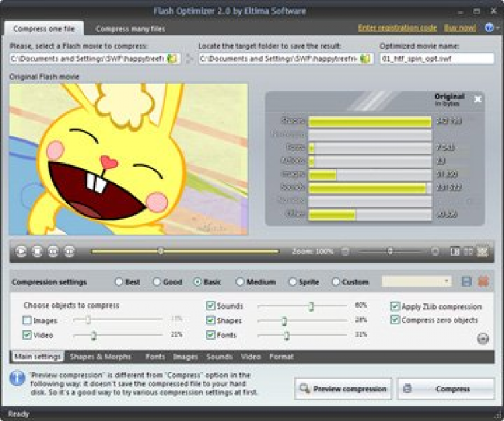Open the help icon in the top-right corner
This screenshot has height=421, width=504.
pyautogui.click(x=489, y=28)
